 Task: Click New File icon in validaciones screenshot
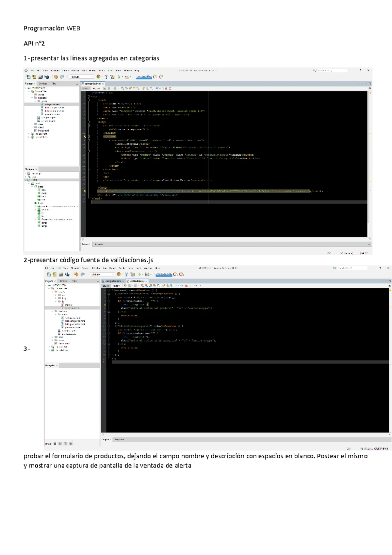(49, 274)
